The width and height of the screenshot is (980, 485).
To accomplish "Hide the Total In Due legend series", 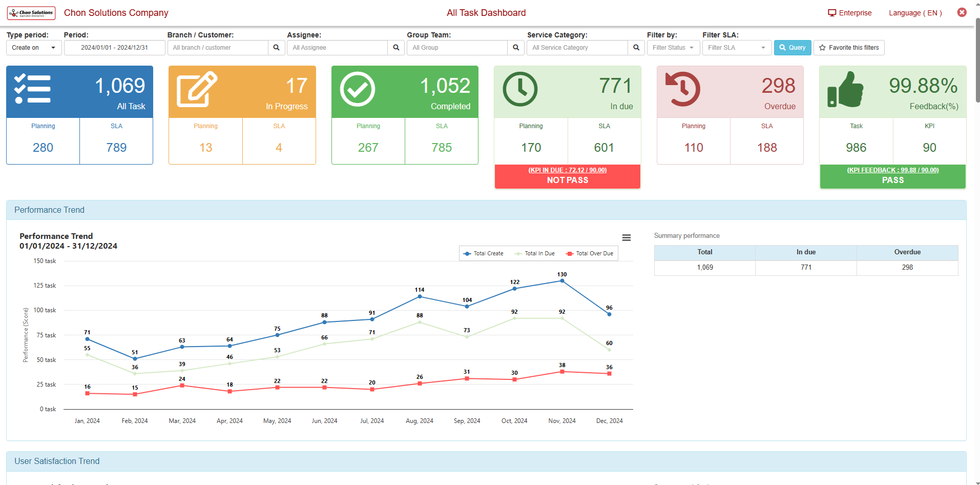I will tap(535, 253).
